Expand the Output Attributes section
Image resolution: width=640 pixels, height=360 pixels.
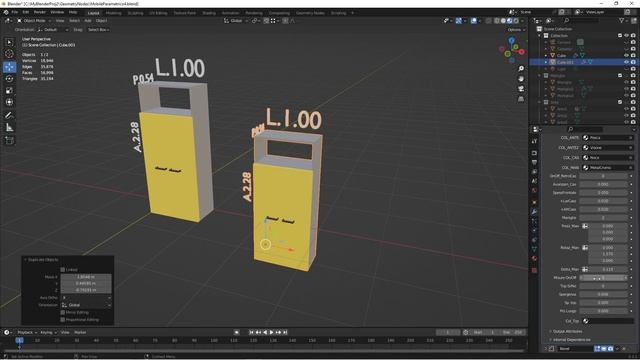click(567, 331)
